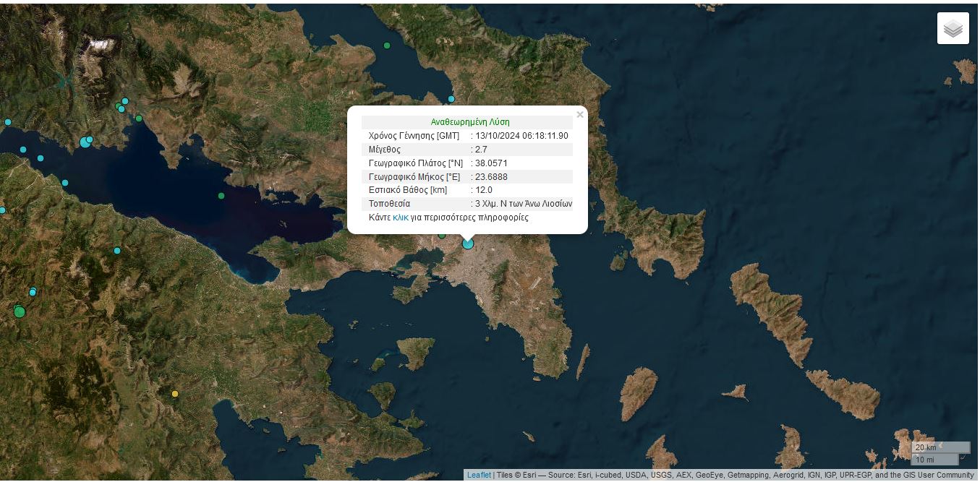
Task: Select the small green marker left of popup tip
Action: click(x=442, y=235)
